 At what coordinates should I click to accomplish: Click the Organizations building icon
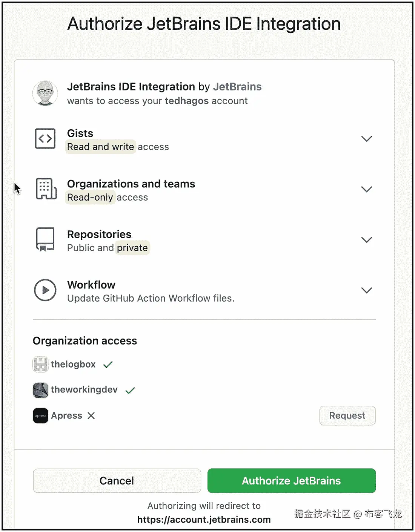pos(46,189)
